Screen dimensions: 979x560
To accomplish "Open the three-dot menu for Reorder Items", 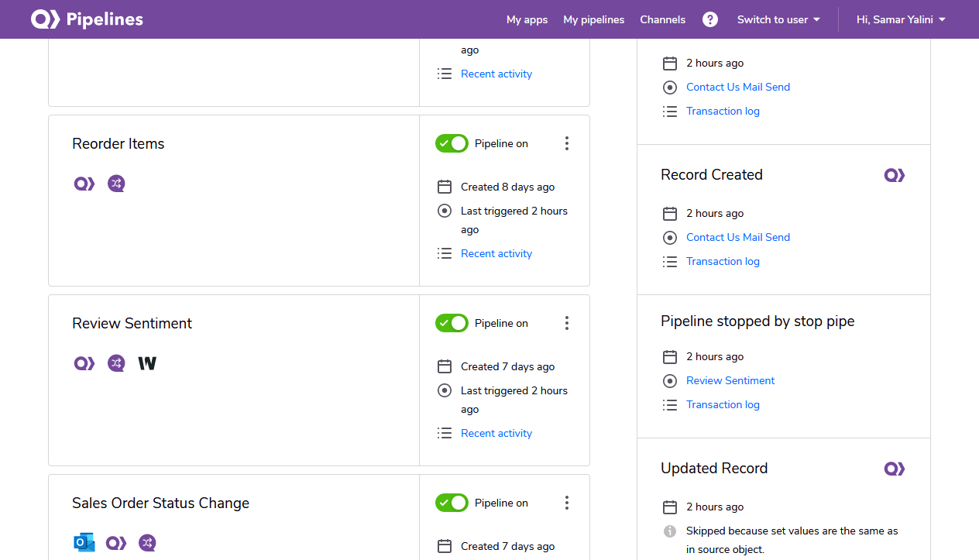I will coord(567,143).
